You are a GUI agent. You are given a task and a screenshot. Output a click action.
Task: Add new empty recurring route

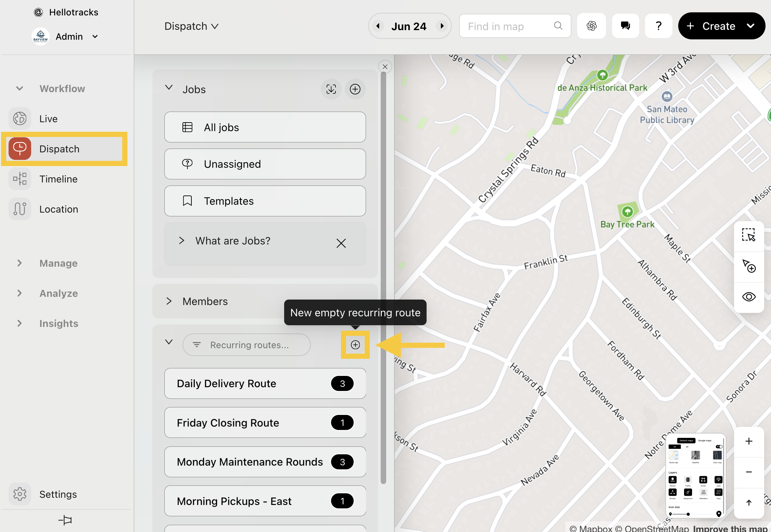click(355, 345)
